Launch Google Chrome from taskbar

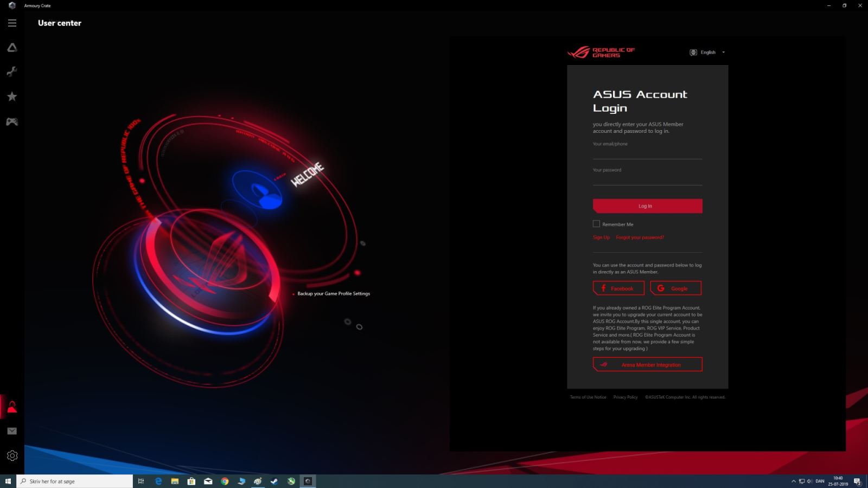point(225,481)
